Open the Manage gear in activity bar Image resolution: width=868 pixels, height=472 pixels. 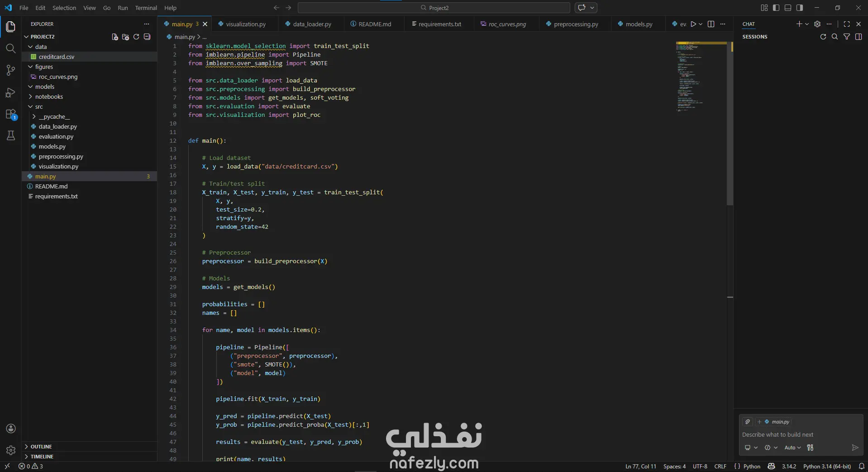pyautogui.click(x=11, y=450)
